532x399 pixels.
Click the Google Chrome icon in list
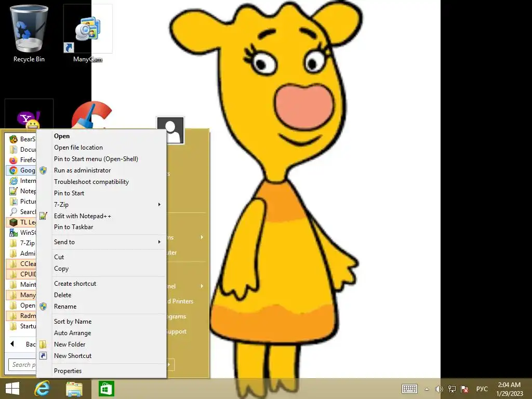(14, 170)
